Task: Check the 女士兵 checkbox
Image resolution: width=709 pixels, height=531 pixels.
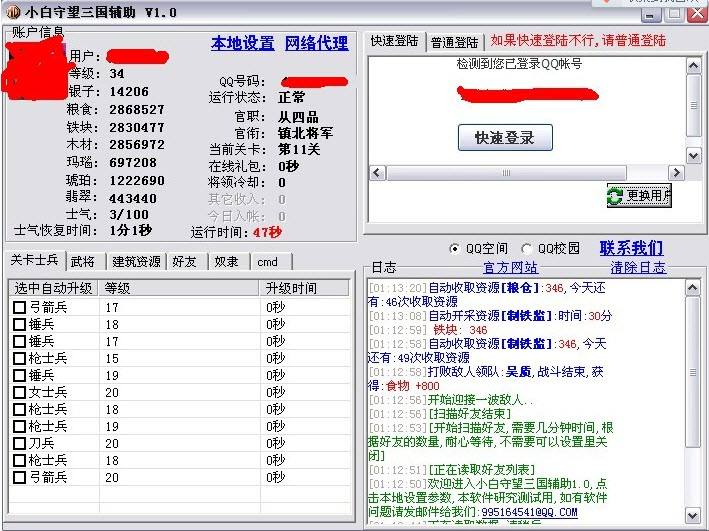Action: (19, 393)
